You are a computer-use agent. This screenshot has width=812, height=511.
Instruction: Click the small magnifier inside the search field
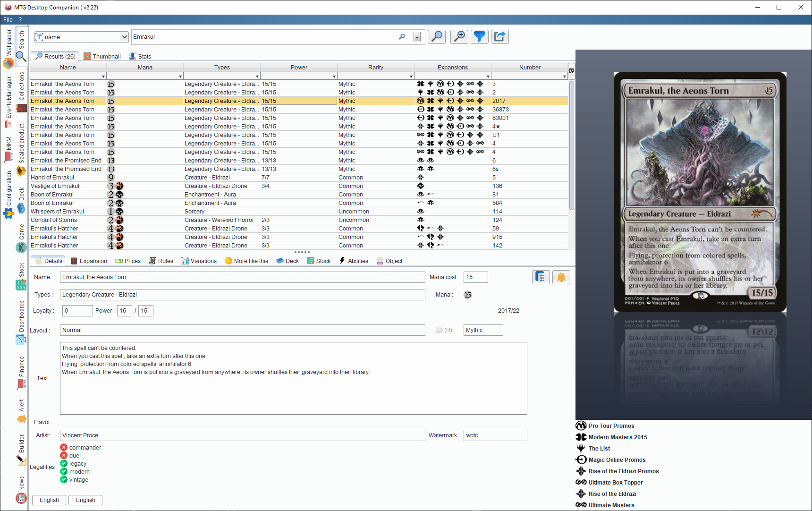(402, 37)
